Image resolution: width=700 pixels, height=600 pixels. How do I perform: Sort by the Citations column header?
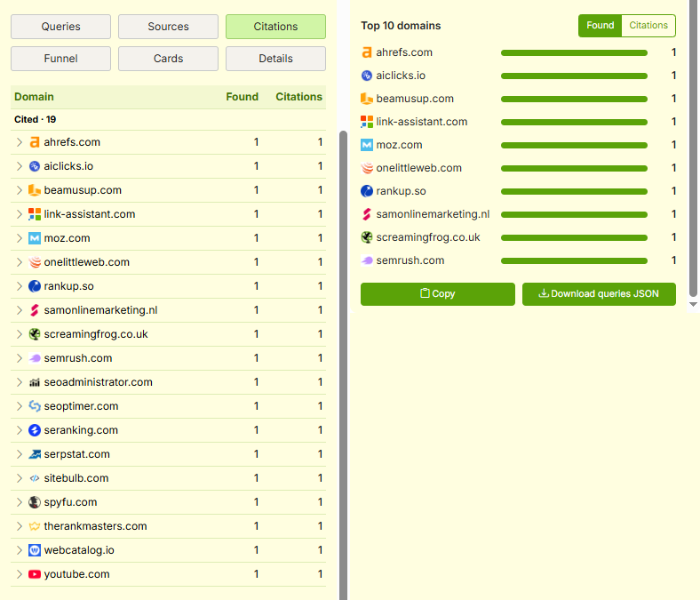298,97
